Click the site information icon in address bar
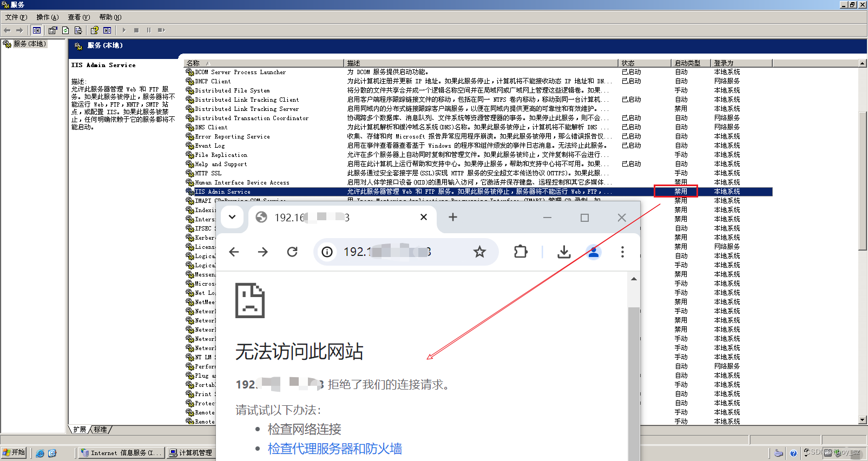Image resolution: width=868 pixels, height=461 pixels. 327,252
